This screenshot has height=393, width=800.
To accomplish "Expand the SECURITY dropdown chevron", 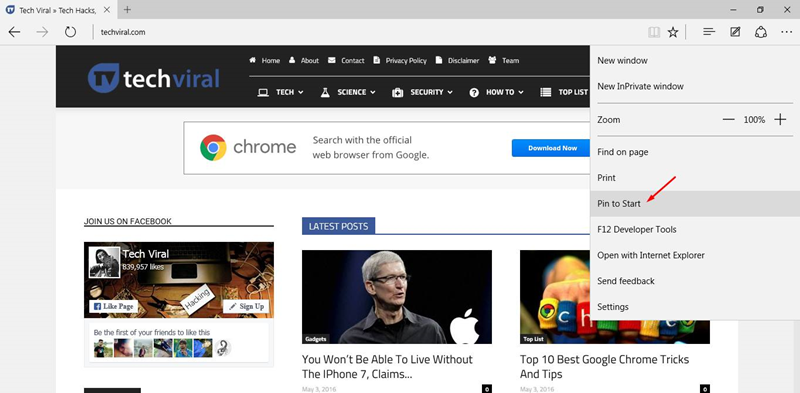I will [449, 92].
